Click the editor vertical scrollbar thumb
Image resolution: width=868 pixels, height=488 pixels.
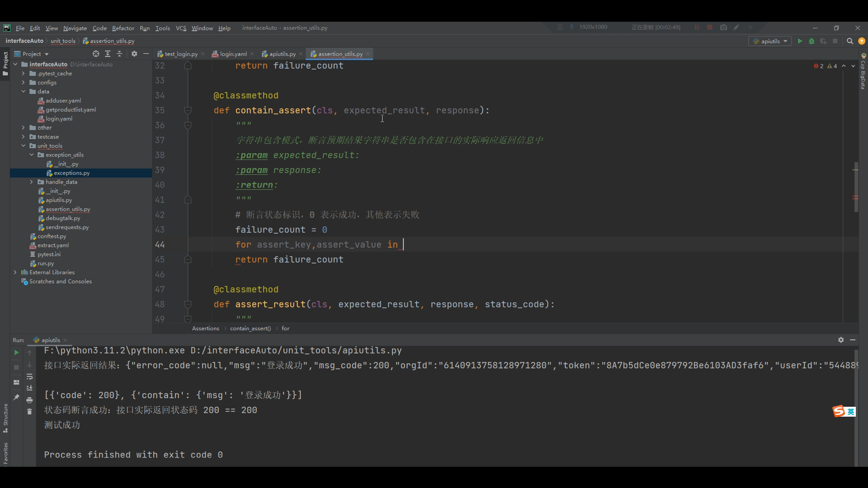855,187
